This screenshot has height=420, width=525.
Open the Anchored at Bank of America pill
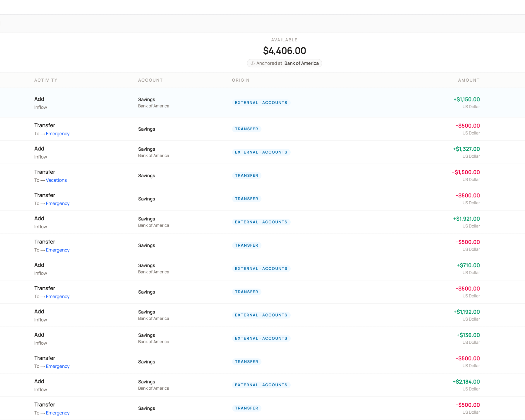(284, 63)
